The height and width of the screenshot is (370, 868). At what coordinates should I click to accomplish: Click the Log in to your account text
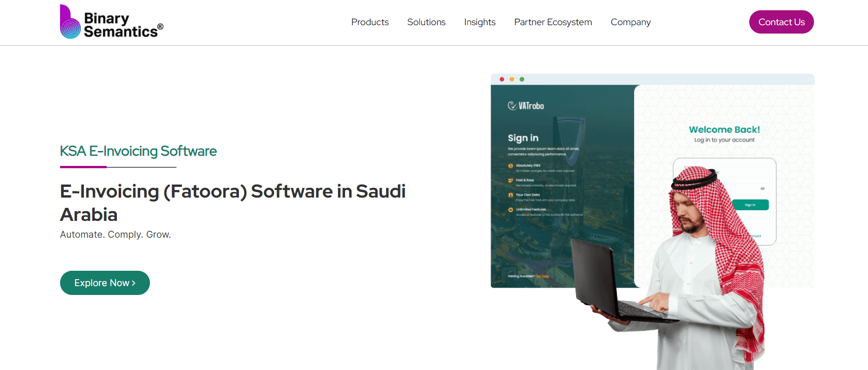click(724, 140)
